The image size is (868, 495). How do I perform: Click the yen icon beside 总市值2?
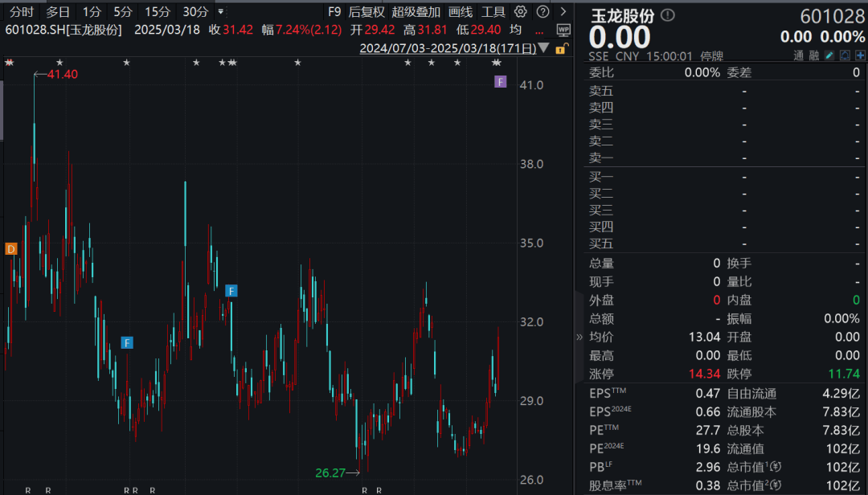coord(775,485)
